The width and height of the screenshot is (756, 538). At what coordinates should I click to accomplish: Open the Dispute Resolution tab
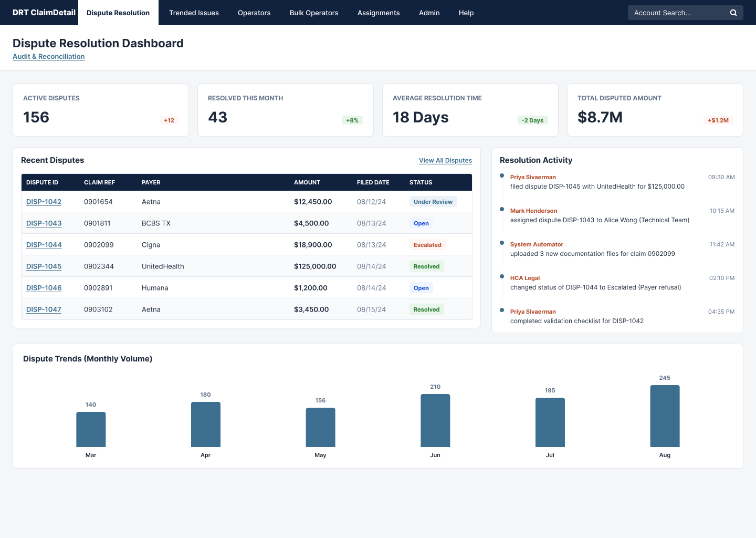[x=118, y=13]
